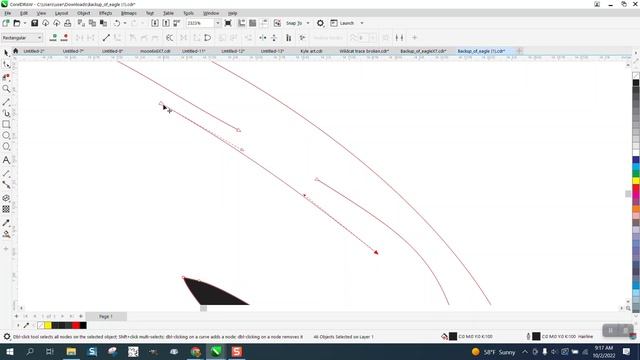Viewport: 640px width, 360px height.
Task: Open the Open-file dropdown arrow
Action: click(24, 23)
